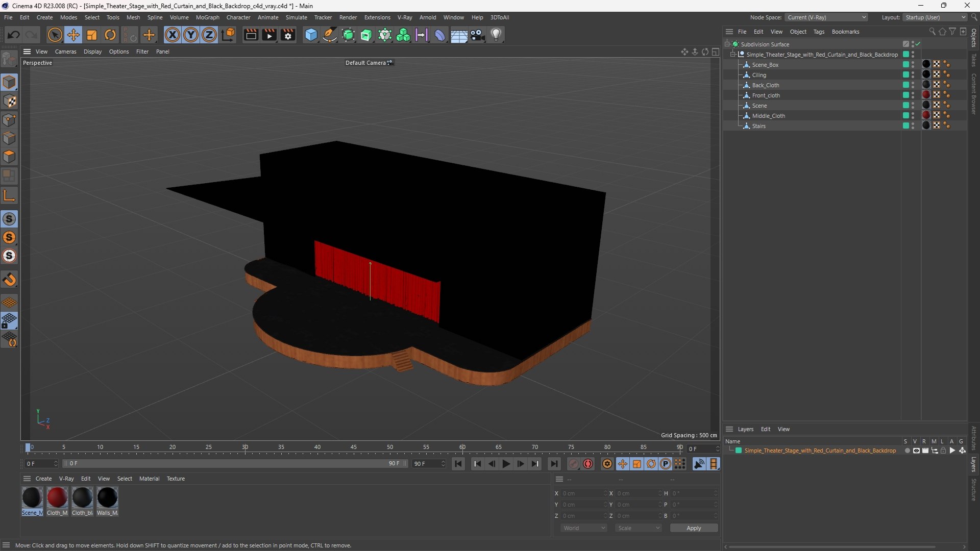Click the Undo arrow icon
This screenshot has width=980, height=551.
coord(14,35)
